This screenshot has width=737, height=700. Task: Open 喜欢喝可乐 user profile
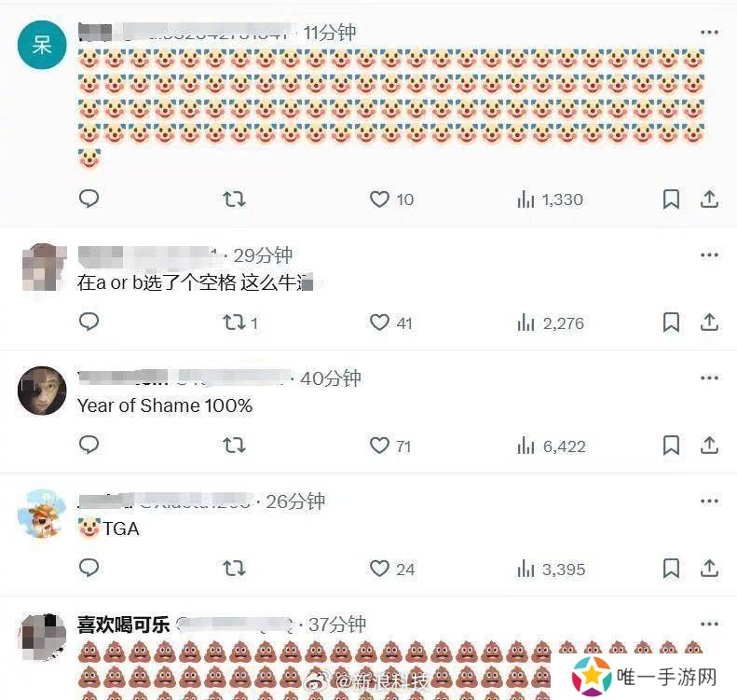click(x=123, y=625)
